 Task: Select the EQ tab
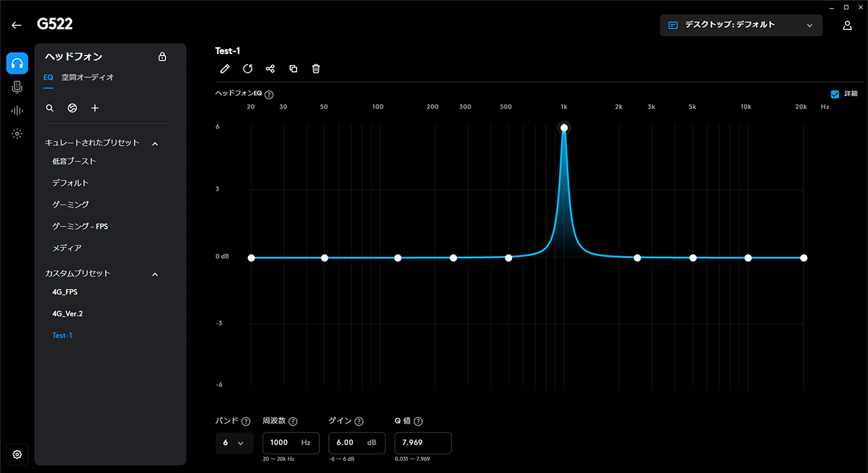pyautogui.click(x=48, y=77)
